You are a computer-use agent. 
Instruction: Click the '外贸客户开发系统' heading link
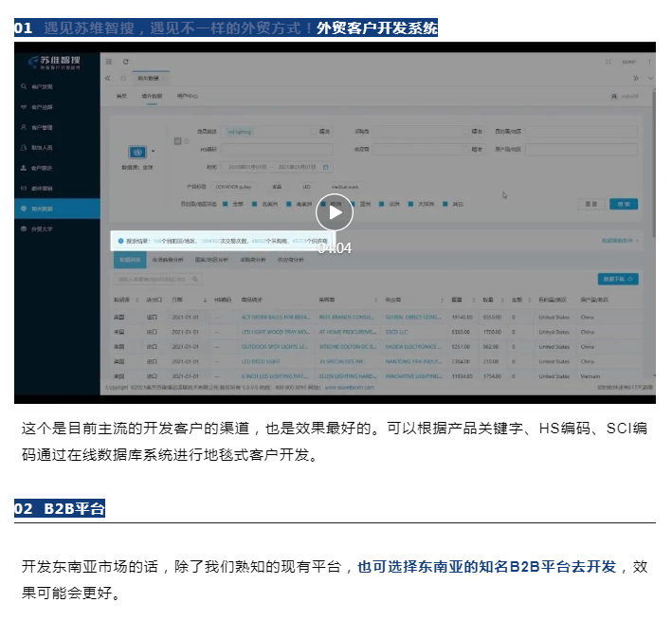coord(377,27)
